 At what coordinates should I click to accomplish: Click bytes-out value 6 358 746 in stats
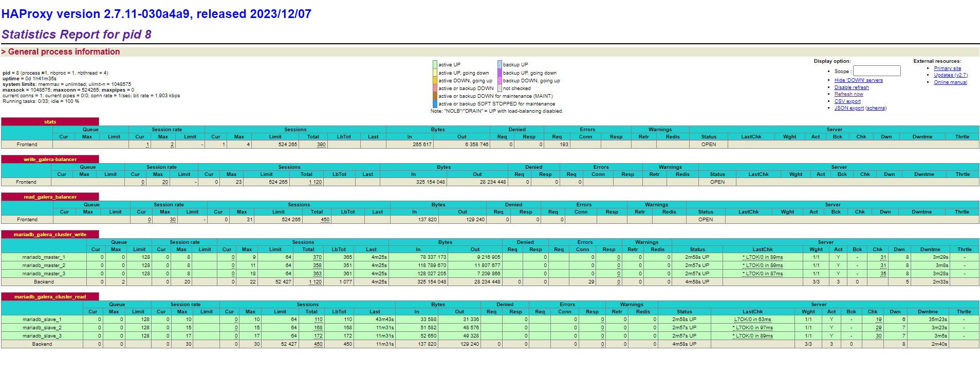coord(476,145)
